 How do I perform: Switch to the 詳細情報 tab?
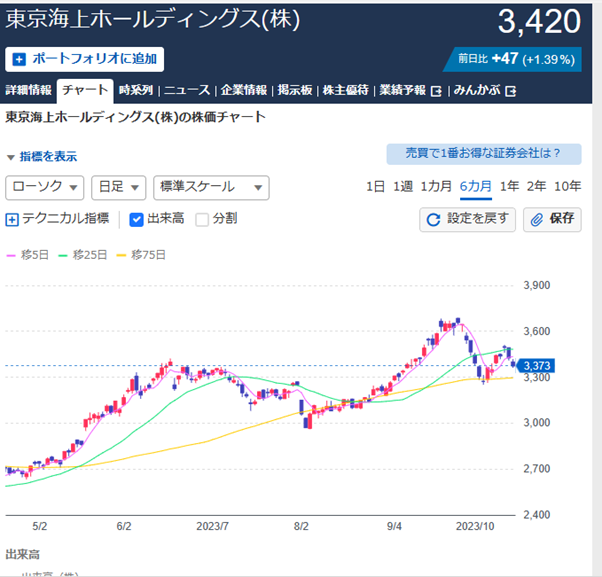(28, 90)
